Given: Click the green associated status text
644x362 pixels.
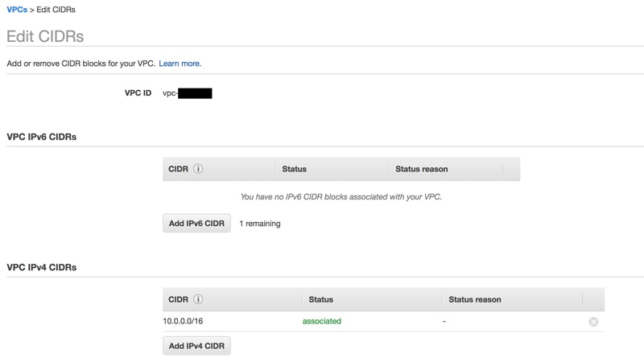Looking at the screenshot, I should tap(321, 321).
